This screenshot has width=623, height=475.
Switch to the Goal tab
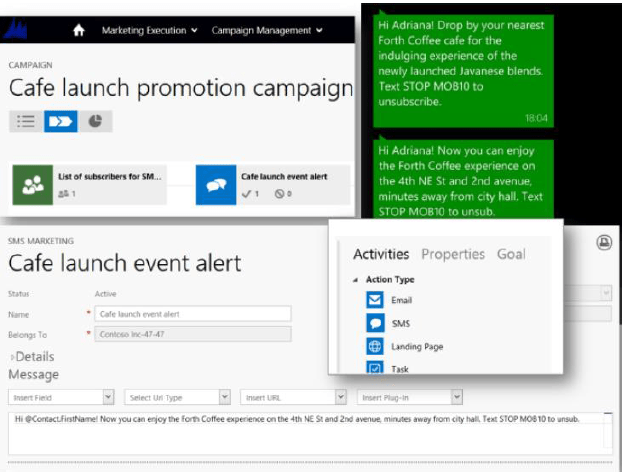coord(511,254)
